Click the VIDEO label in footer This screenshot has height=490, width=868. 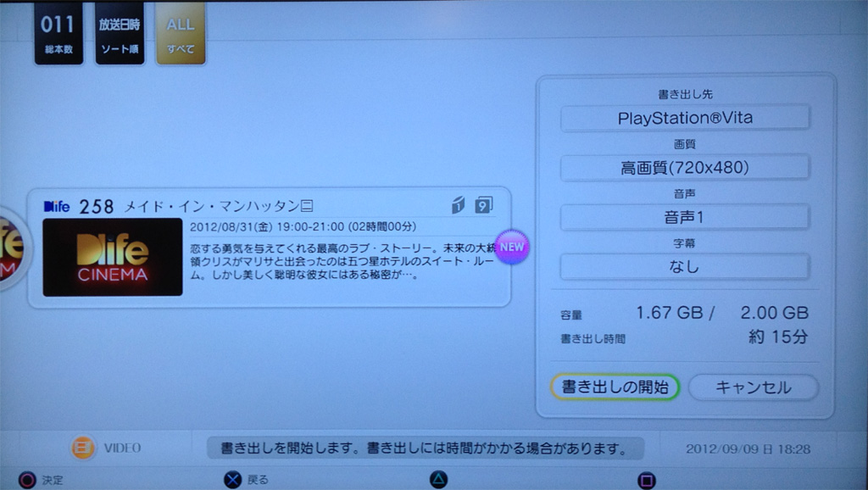point(122,448)
